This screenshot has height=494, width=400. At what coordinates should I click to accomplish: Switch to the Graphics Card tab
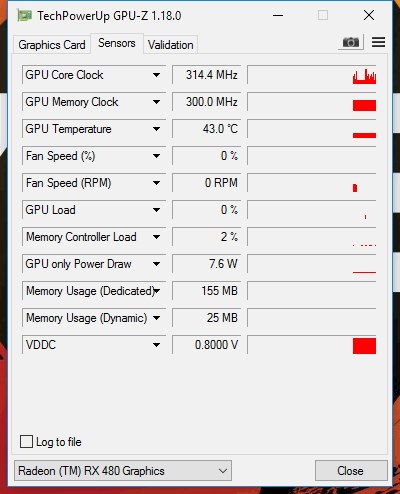(52, 45)
